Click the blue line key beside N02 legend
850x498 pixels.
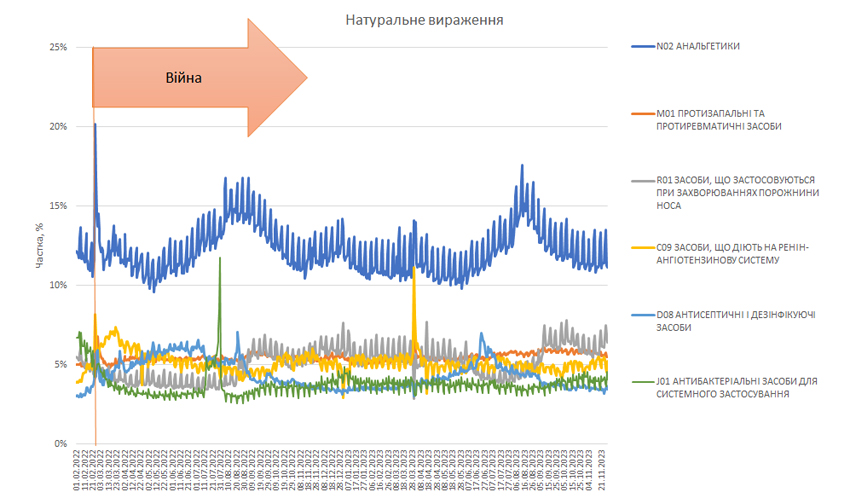(x=643, y=47)
